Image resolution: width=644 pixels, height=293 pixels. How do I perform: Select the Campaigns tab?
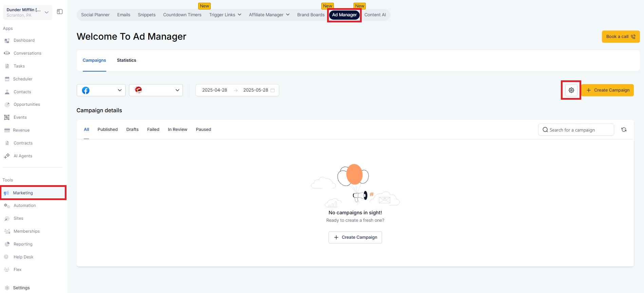click(94, 60)
